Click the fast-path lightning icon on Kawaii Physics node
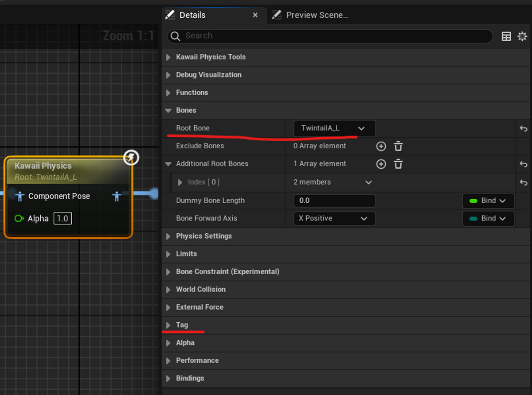The width and height of the screenshot is (532, 395). pyautogui.click(x=131, y=157)
